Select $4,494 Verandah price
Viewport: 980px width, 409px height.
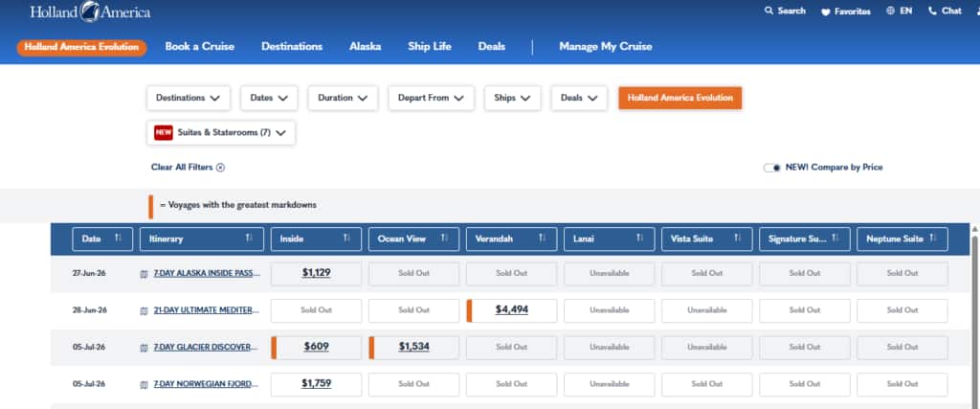pos(512,310)
